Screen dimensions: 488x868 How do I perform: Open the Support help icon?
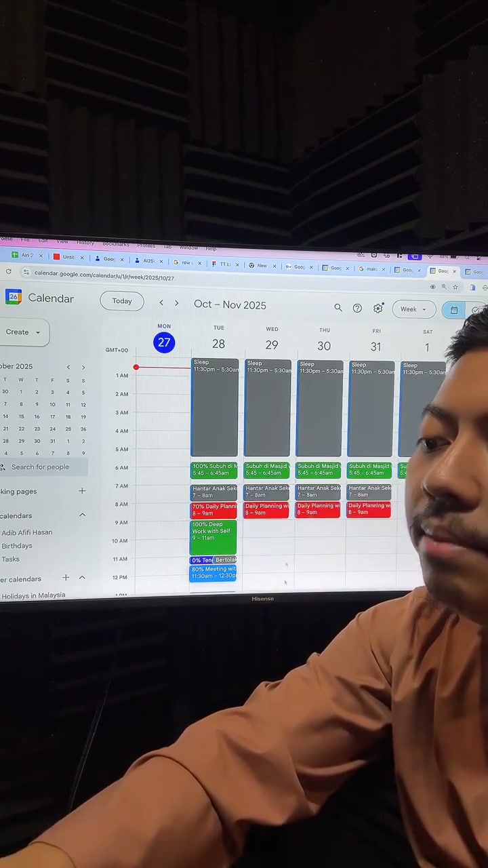click(357, 309)
